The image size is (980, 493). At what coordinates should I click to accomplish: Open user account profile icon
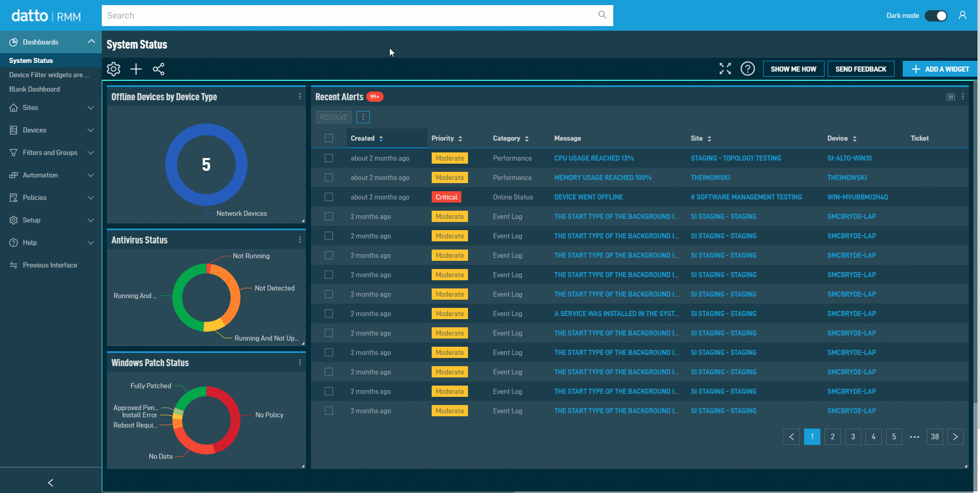click(963, 15)
